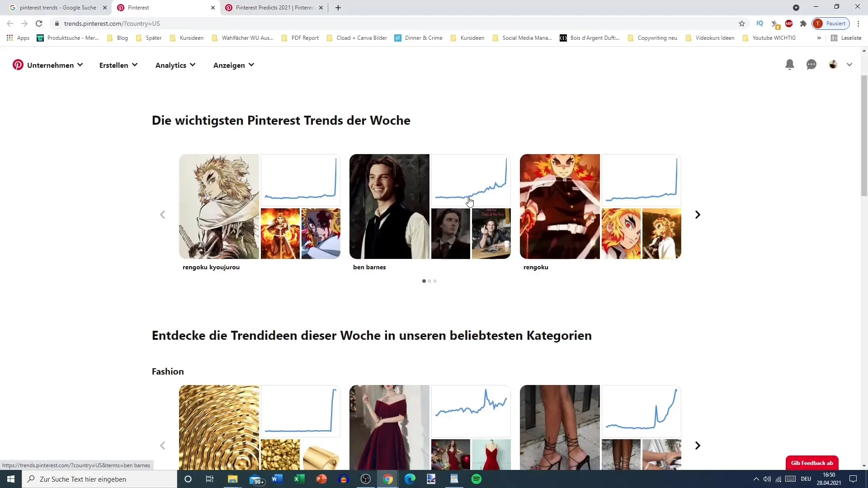Select the second carousel page dot
Screen dimensions: 868x488
429,281
